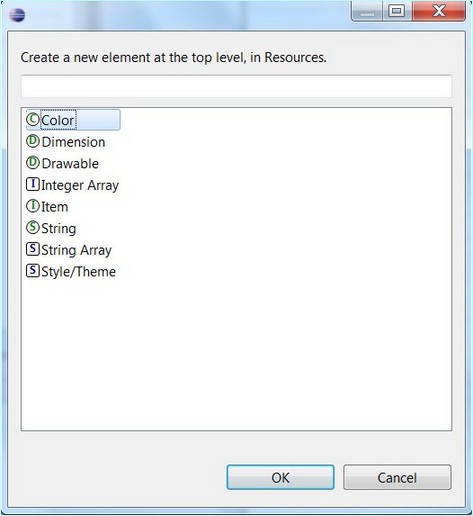Click the square S icon for String Array
Screen dimensions: 473x516
tap(33, 249)
